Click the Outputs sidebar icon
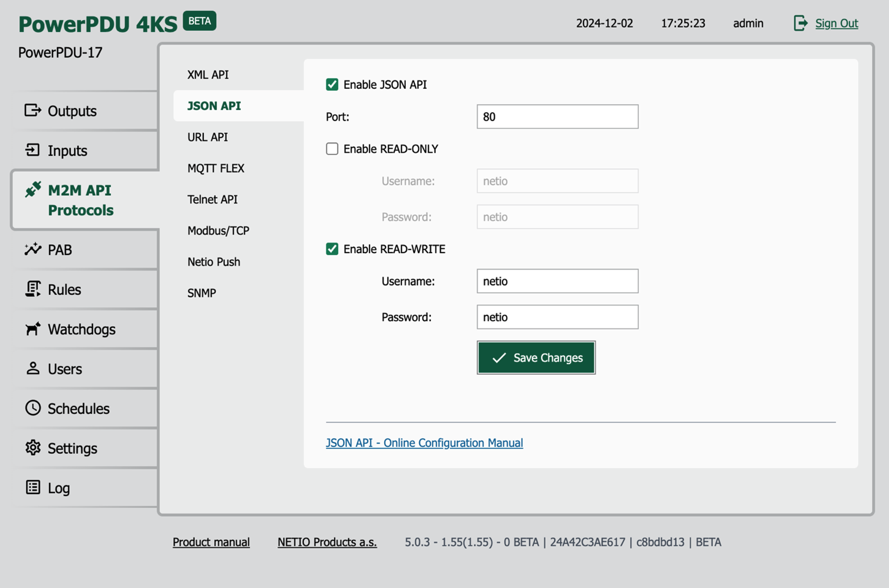 pos(33,110)
